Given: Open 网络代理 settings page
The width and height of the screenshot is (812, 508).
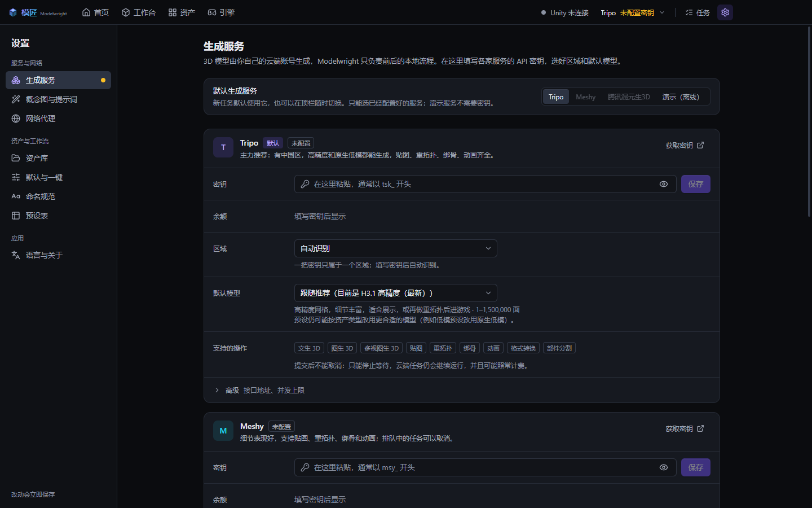Looking at the screenshot, I should point(58,119).
